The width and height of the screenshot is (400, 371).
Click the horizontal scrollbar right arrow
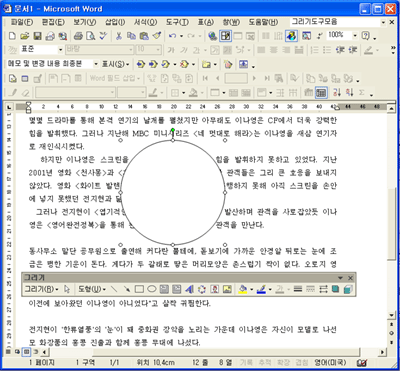click(382, 351)
